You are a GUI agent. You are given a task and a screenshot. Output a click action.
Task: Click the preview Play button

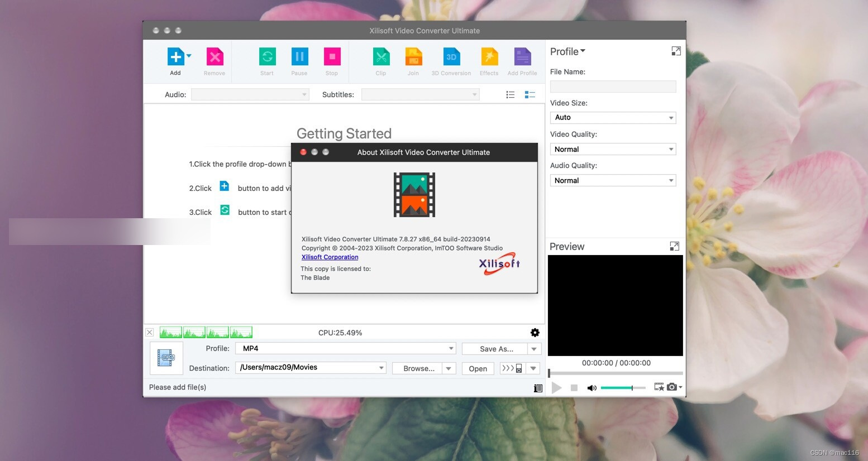[x=556, y=387]
